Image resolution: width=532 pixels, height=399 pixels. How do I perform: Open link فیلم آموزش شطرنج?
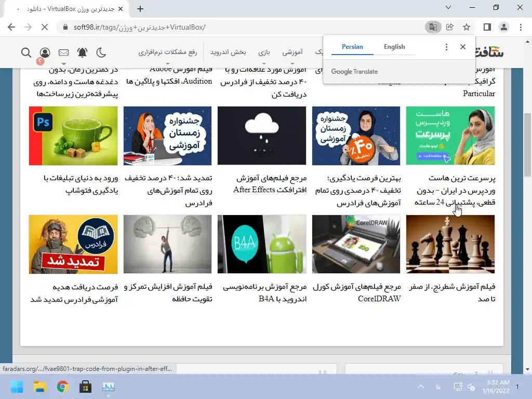pos(453,293)
